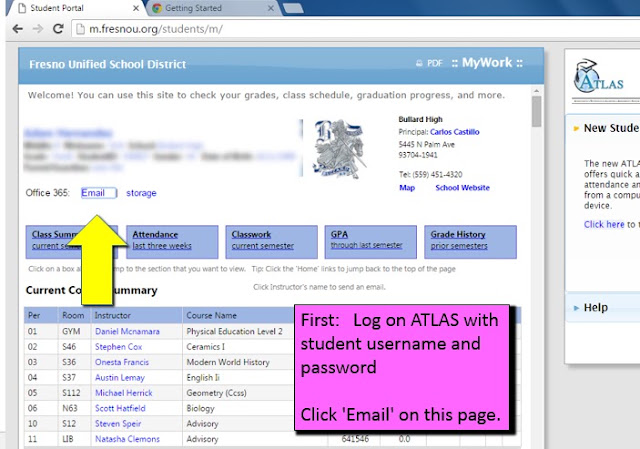Switch to the Student Portal tab
640x449 pixels.
coord(76,8)
